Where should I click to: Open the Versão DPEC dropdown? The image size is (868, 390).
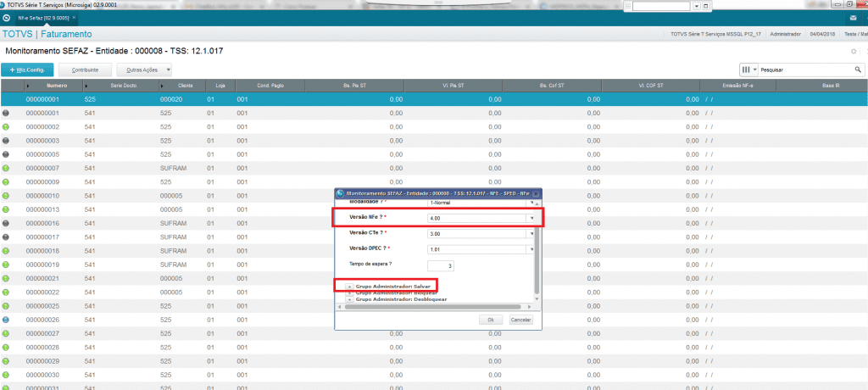tap(531, 248)
